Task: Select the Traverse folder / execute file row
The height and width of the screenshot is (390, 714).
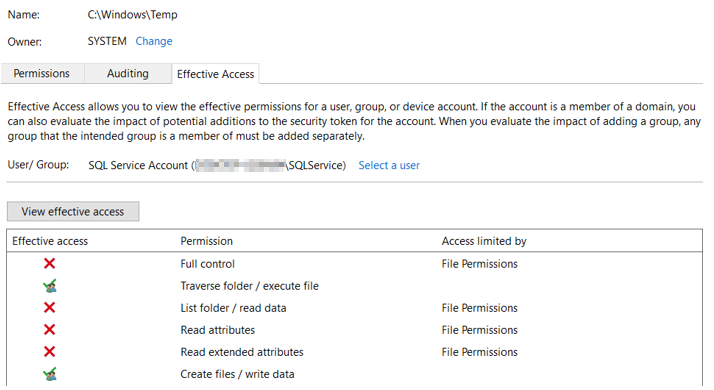Action: (354, 286)
